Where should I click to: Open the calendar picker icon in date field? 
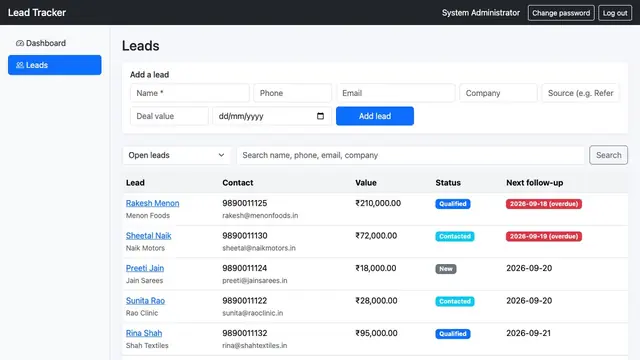[320, 116]
